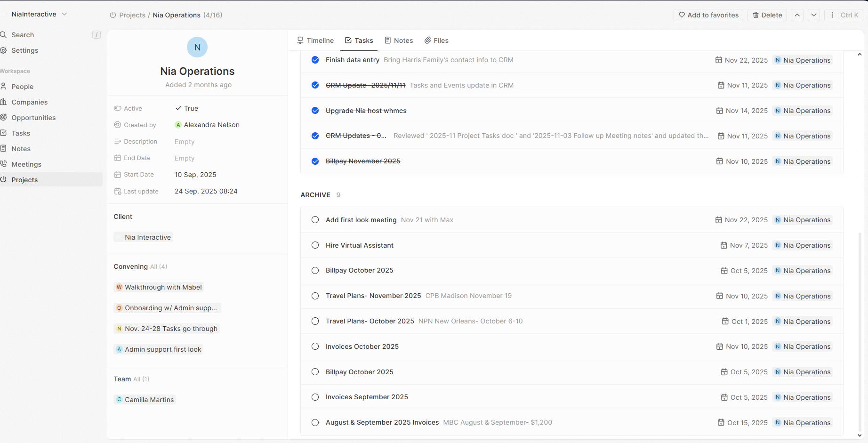Click the trash icon to delete project

tap(755, 15)
